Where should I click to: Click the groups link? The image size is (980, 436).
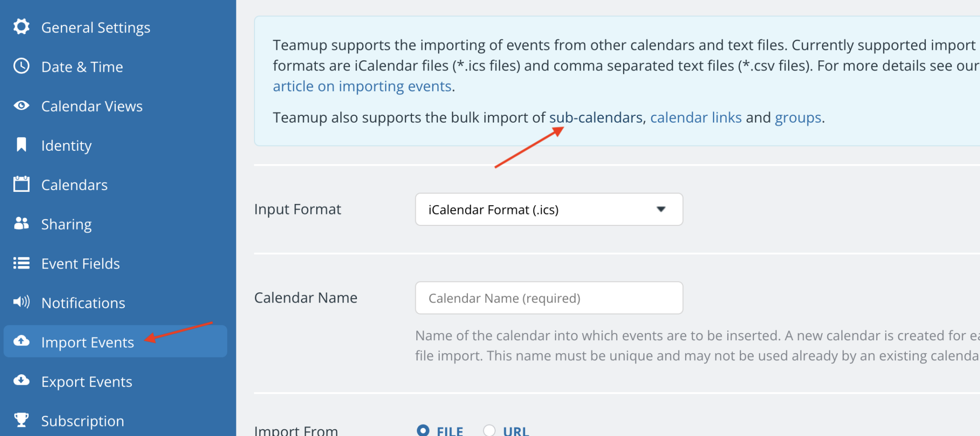pos(797,117)
